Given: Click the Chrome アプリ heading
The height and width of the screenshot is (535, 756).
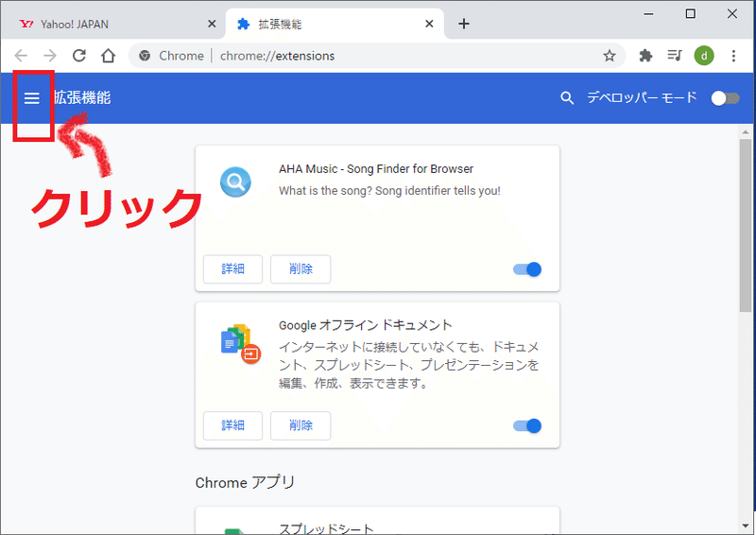Looking at the screenshot, I should click(x=245, y=482).
